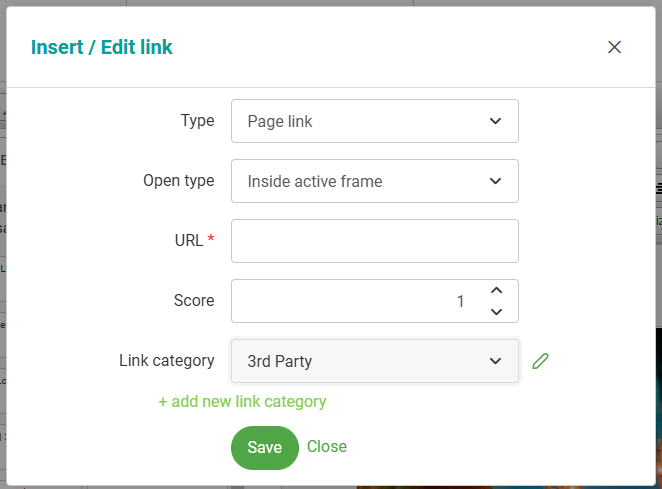Open the Link category dropdown showing 3rd Party
The width and height of the screenshot is (662, 489).
click(374, 361)
